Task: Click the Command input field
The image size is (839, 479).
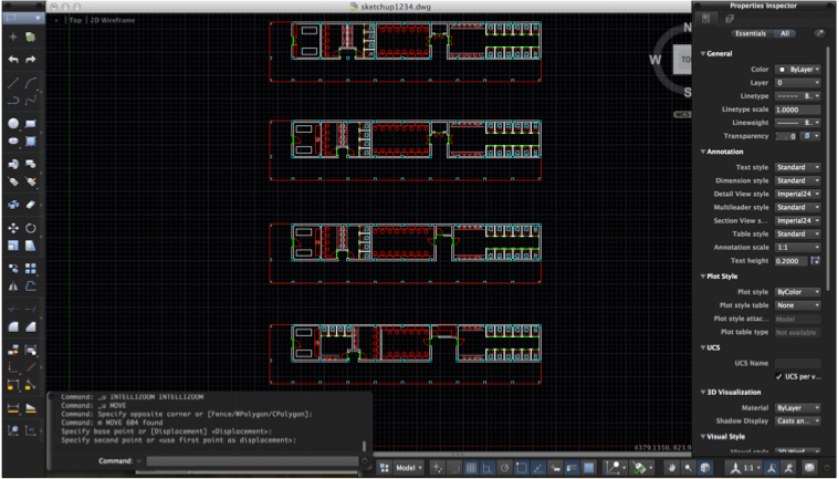Action: 251,461
